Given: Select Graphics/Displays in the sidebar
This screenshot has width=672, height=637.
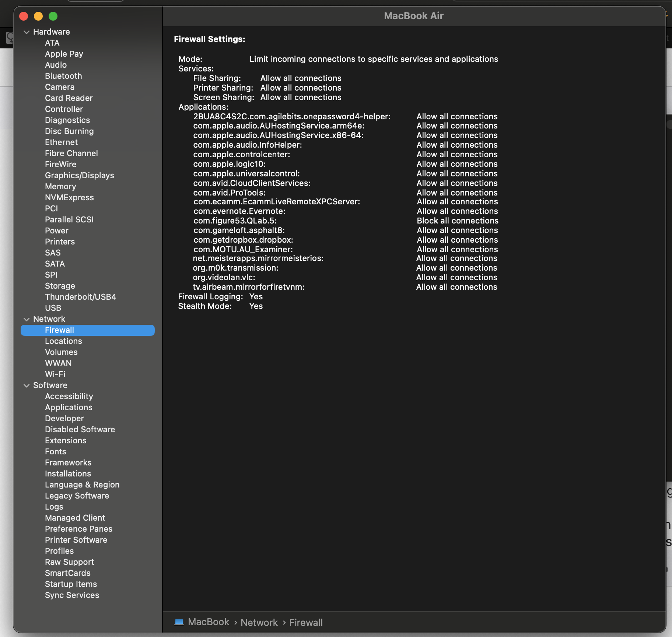Looking at the screenshot, I should [79, 175].
